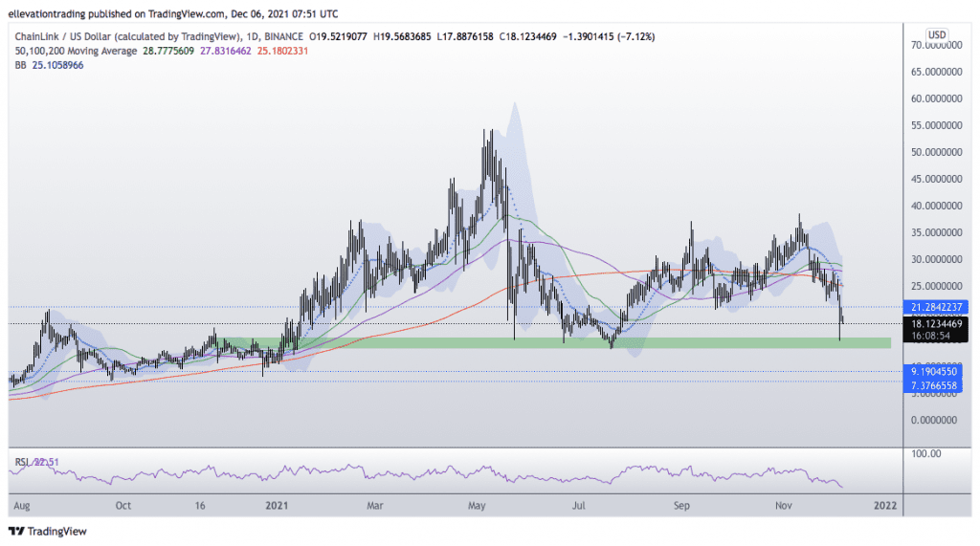Click the TradingView logo at the bottom
Viewport: 980px width, 546px height.
tap(48, 531)
